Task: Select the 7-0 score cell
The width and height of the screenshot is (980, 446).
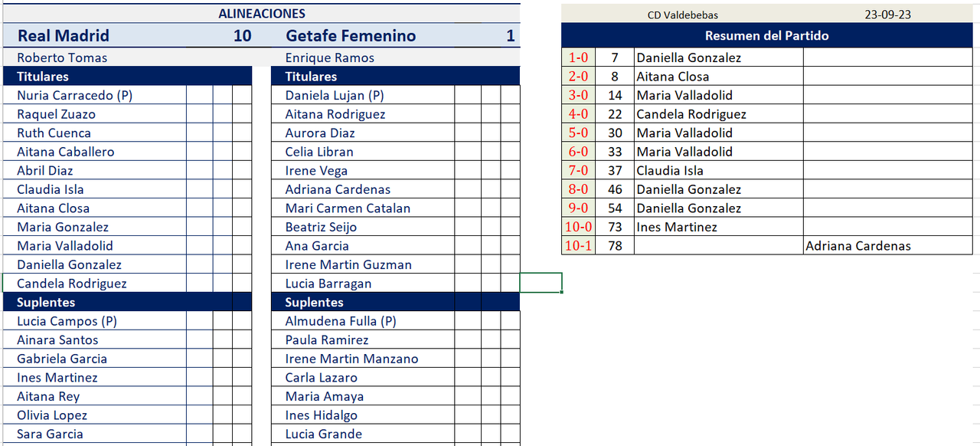Action: tap(578, 171)
